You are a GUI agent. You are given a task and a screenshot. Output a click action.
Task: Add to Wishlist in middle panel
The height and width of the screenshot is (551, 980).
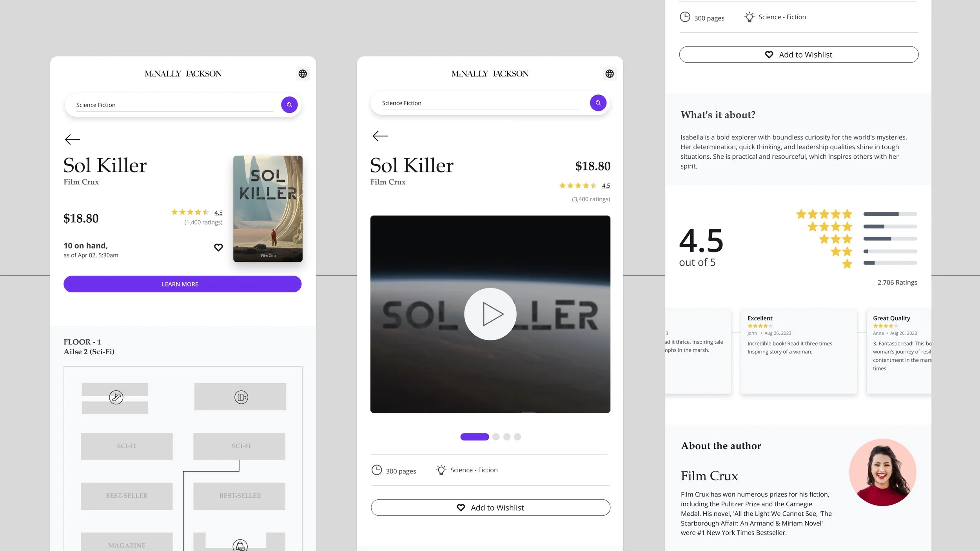click(490, 507)
